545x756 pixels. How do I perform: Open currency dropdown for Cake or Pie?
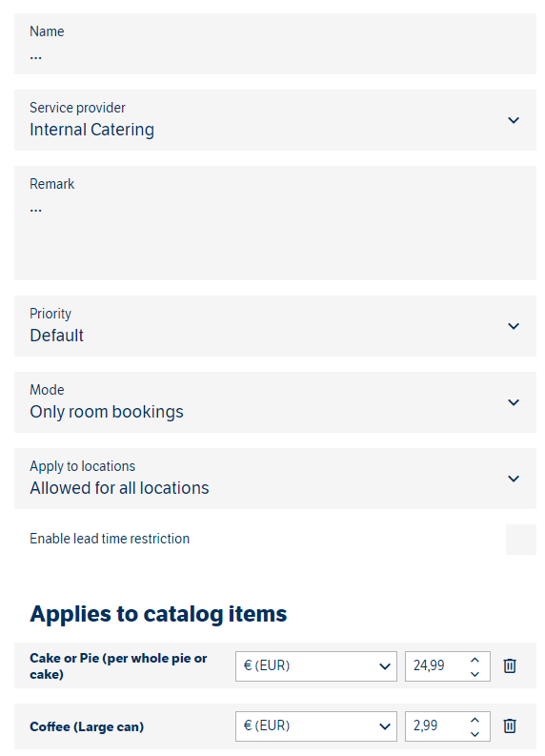[x=316, y=665]
